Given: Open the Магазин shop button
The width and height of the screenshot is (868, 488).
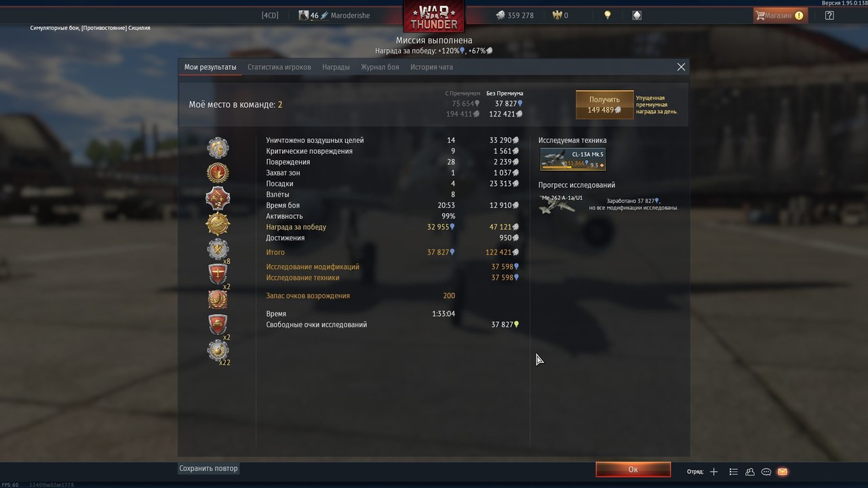Looking at the screenshot, I should tap(780, 15).
